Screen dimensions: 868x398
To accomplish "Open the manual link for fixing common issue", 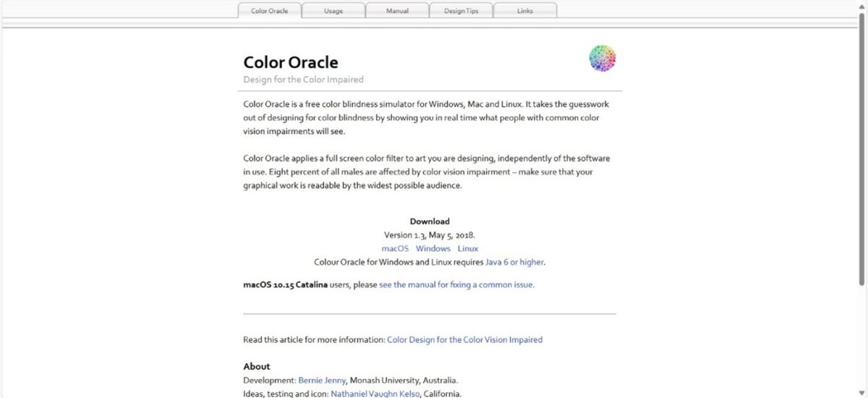I will point(456,285).
